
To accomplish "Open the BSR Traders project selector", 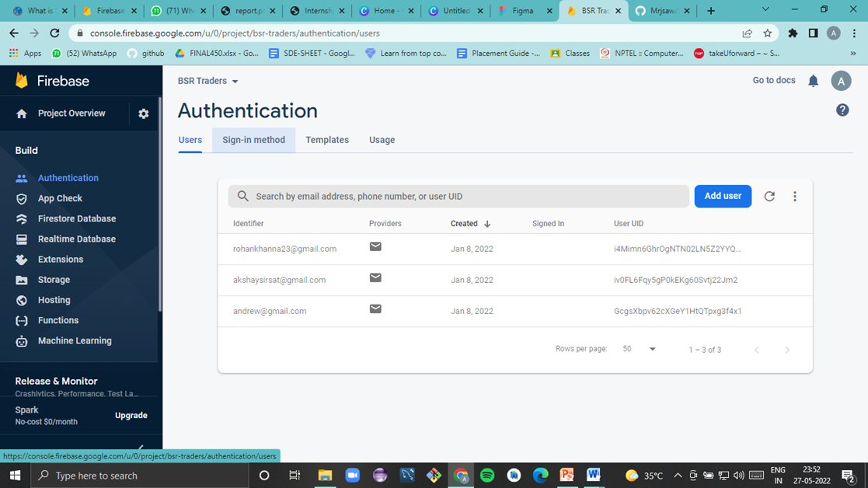I will 207,80.
